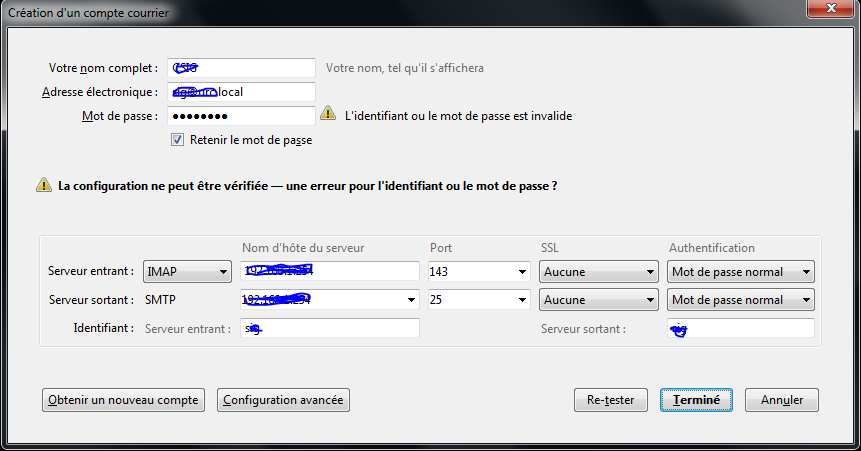Cancel with the Annuler button
Viewport: 861px width, 451px height.
[782, 400]
